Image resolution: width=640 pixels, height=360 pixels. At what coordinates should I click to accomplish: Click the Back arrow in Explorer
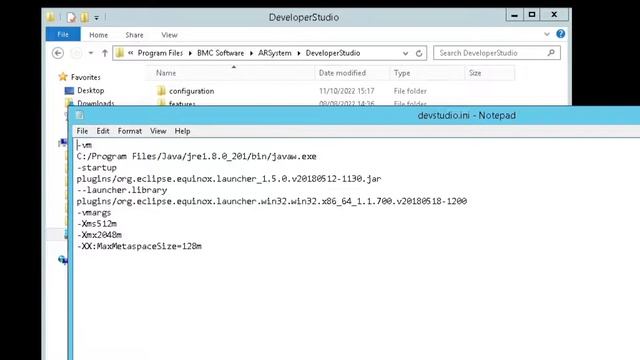click(x=58, y=53)
